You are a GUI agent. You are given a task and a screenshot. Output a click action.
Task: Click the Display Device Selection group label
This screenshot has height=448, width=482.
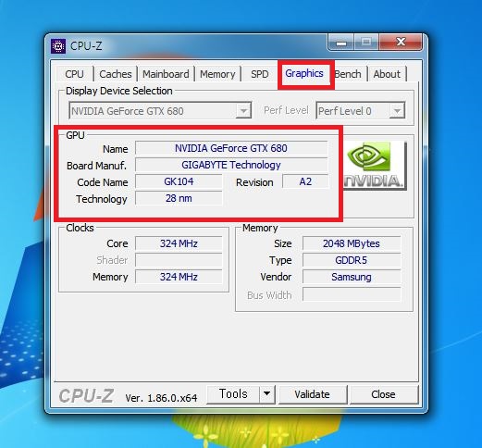pos(119,91)
